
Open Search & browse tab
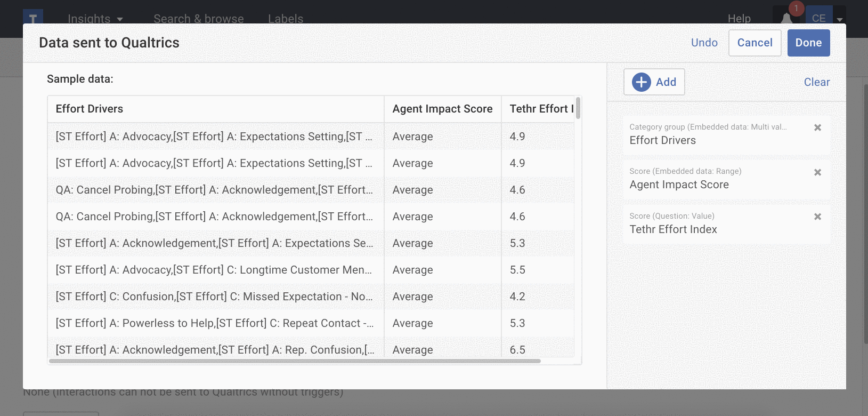click(198, 19)
